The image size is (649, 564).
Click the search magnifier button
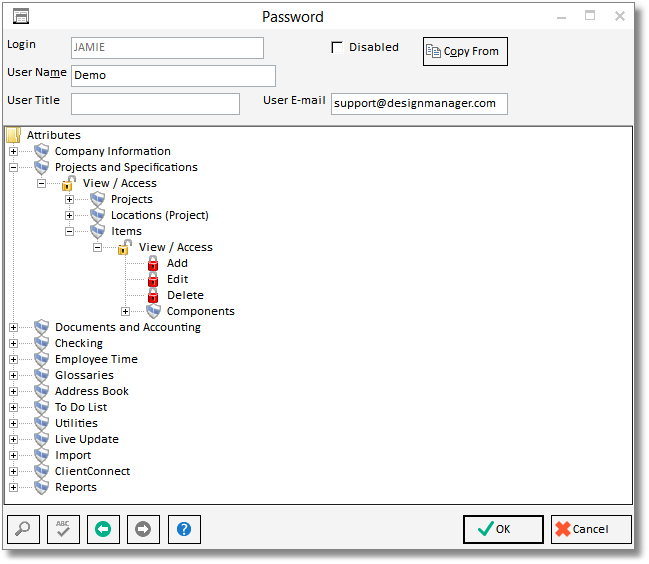click(24, 529)
